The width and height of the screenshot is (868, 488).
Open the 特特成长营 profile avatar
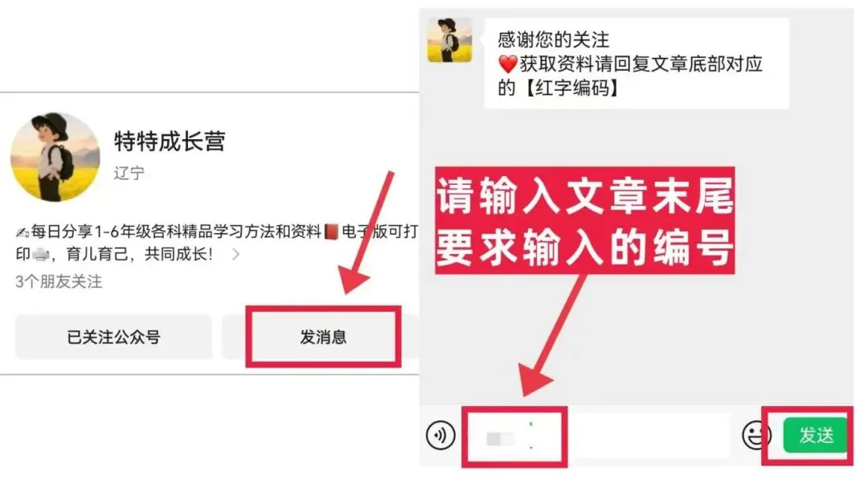[55, 157]
